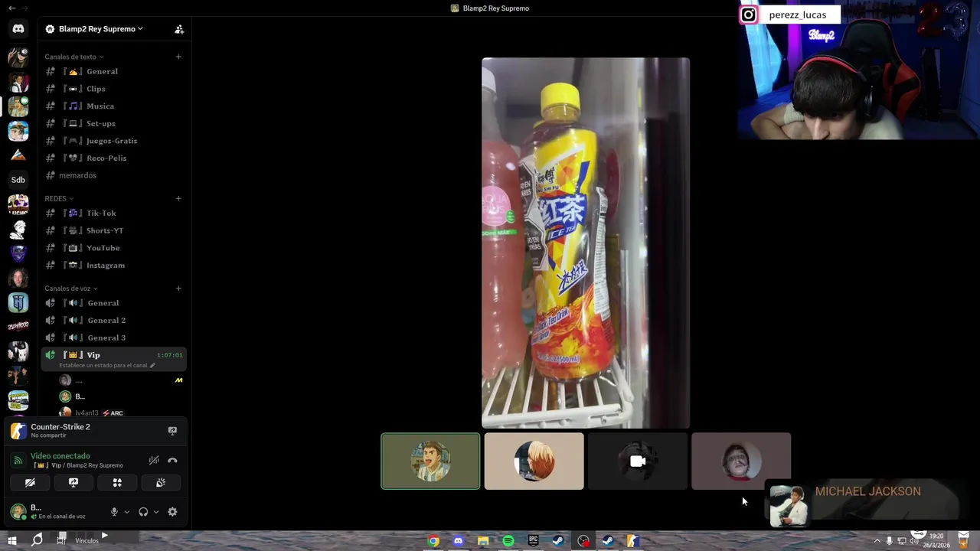Open Spotify from the taskbar
980x551 pixels.
(508, 541)
